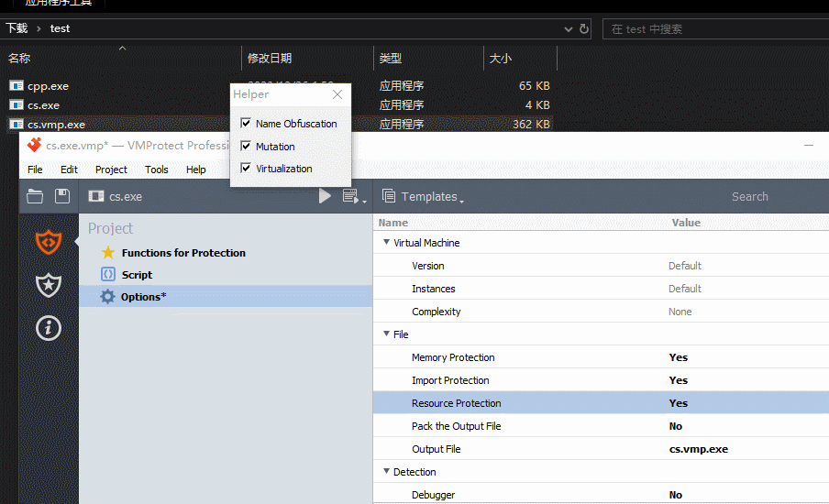Image resolution: width=829 pixels, height=504 pixels.
Task: Change the Complexity value None
Action: click(x=680, y=312)
